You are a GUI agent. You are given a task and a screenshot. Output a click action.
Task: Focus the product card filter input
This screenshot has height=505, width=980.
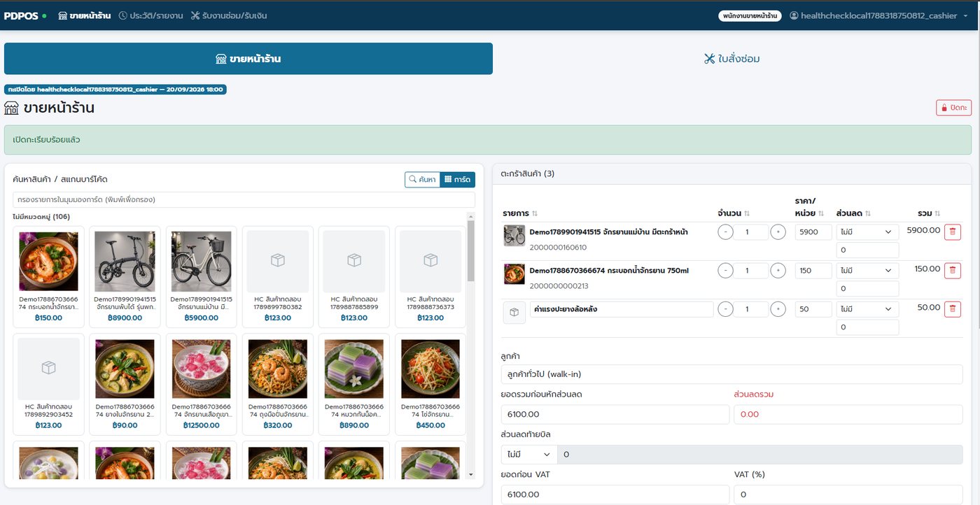pyautogui.click(x=244, y=199)
